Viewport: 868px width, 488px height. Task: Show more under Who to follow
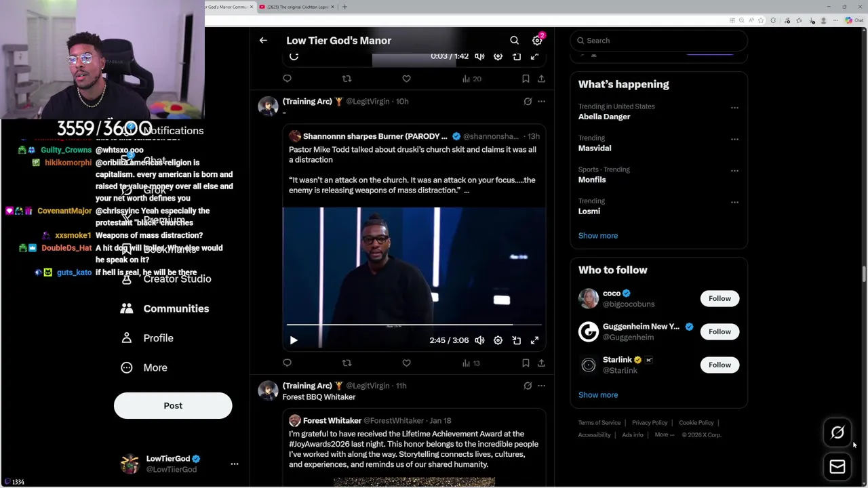click(x=598, y=395)
